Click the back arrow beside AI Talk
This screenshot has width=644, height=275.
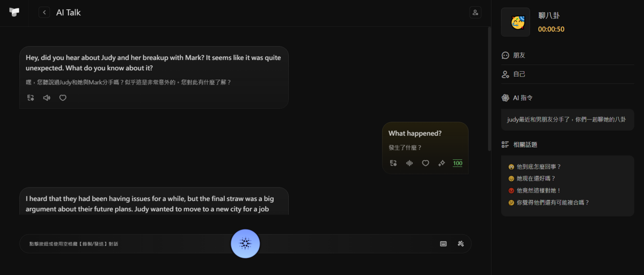click(x=44, y=12)
